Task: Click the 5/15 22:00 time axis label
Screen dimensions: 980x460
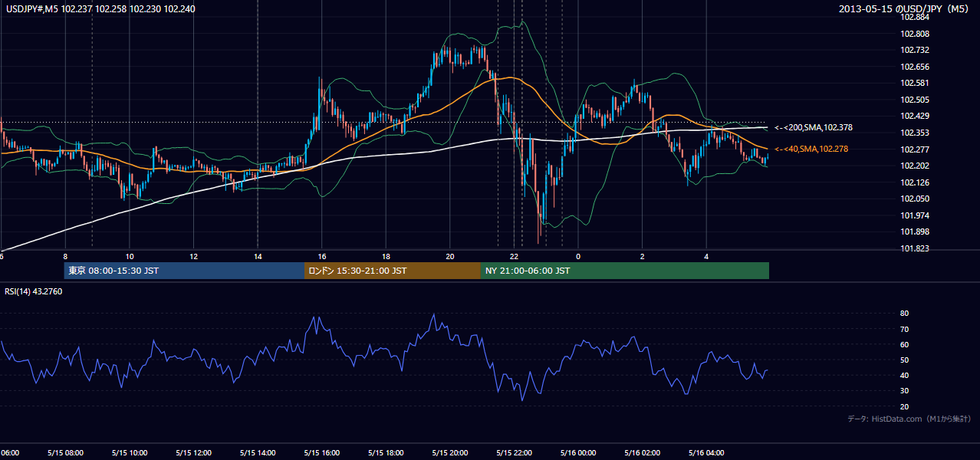Action: pyautogui.click(x=514, y=452)
